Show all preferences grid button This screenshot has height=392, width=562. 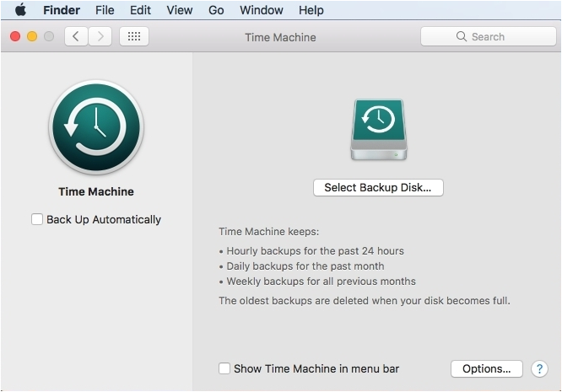(134, 36)
